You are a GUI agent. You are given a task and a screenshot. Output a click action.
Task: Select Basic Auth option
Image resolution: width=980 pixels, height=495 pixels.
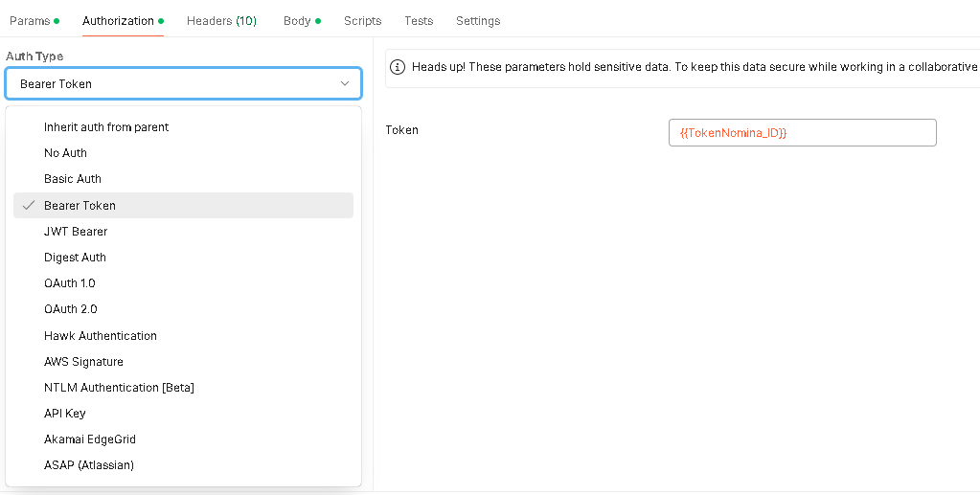[x=183, y=179]
